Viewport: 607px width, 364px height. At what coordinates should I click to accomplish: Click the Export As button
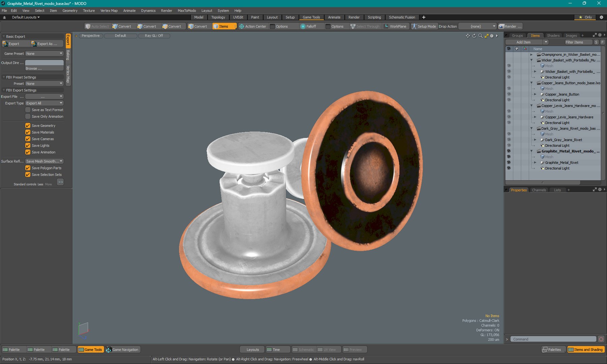coord(47,44)
